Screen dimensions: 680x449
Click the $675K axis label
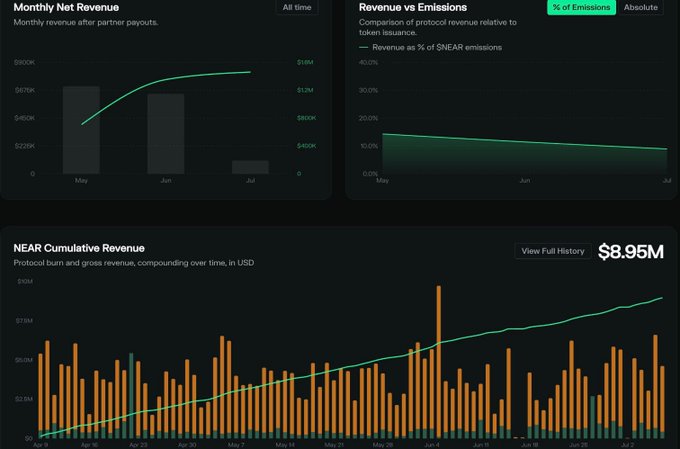click(25, 90)
